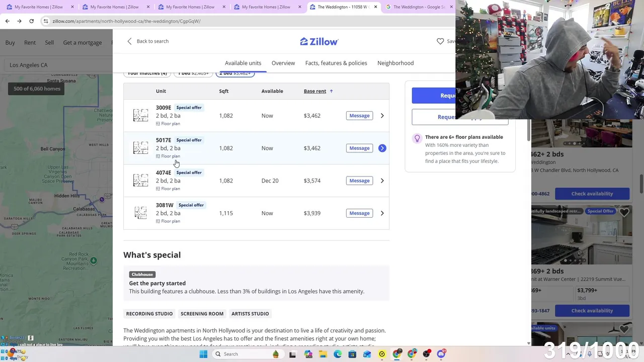
Task: Select Your matches filter chip
Action: click(x=147, y=73)
